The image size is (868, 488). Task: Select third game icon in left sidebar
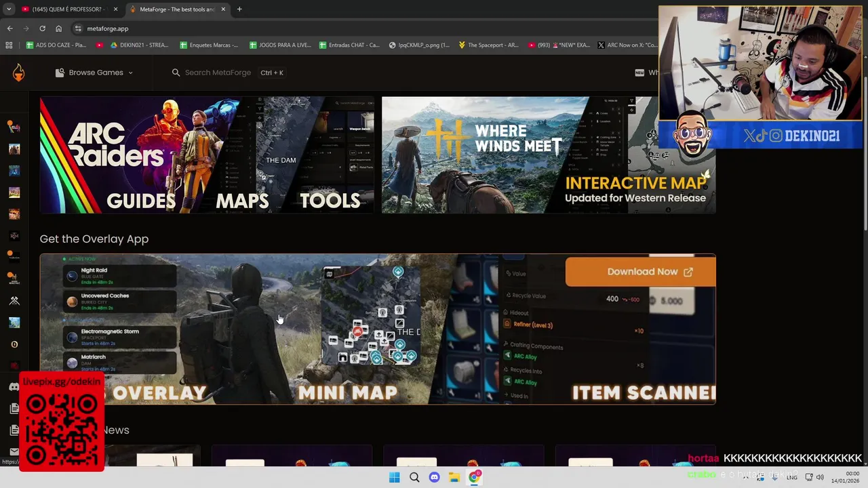[x=14, y=171]
